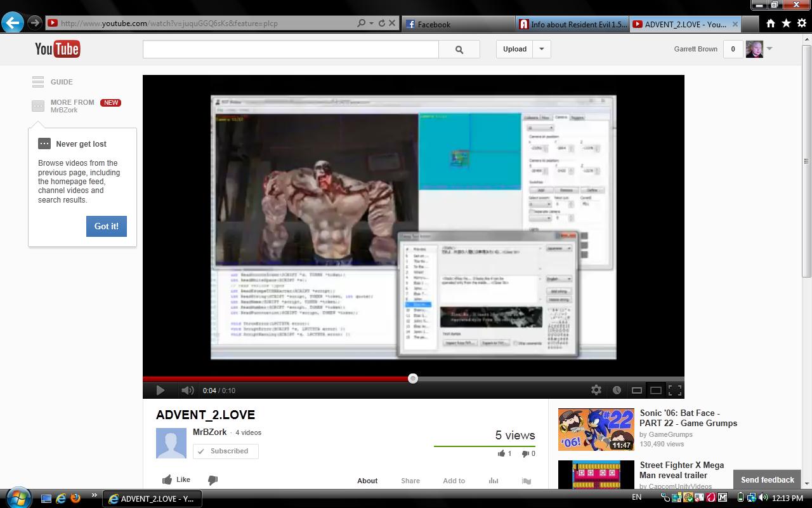Click the YouTube logo
This screenshot has width=812, height=508.
[x=57, y=49]
